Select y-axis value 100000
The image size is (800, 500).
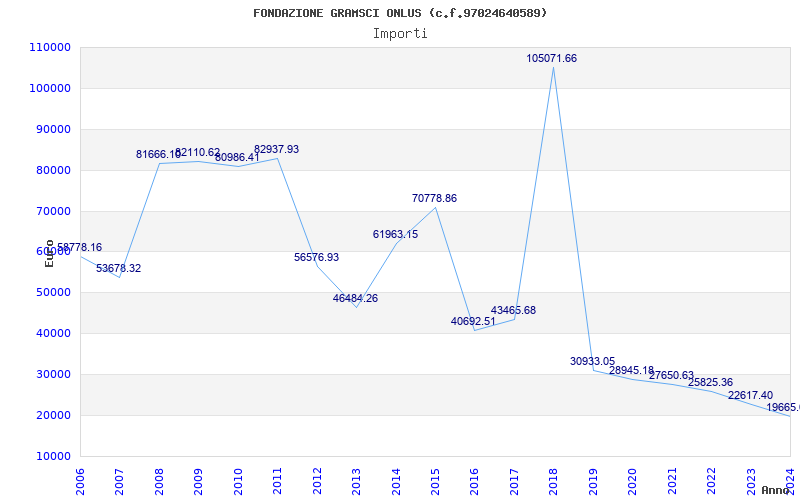tap(50, 88)
